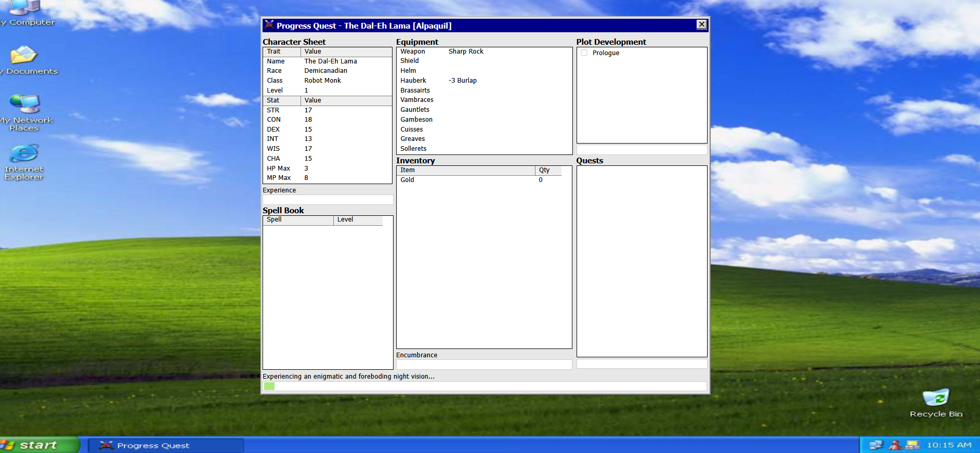Viewport: 980px width, 453px height.
Task: Click the Experience progress bar
Action: 328,200
